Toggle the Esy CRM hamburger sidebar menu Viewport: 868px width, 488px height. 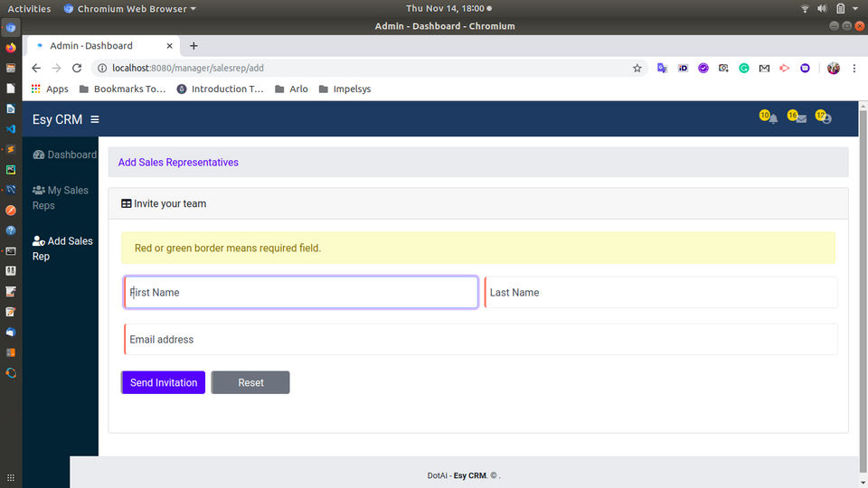pyautogui.click(x=95, y=119)
